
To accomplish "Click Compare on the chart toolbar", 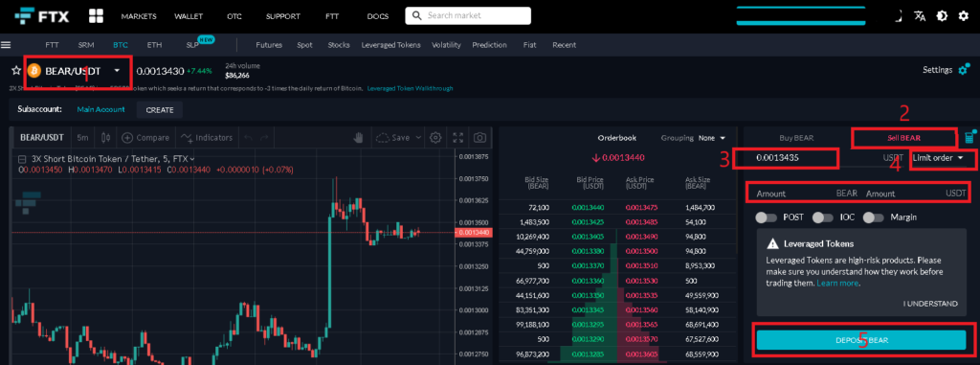I will coord(145,138).
